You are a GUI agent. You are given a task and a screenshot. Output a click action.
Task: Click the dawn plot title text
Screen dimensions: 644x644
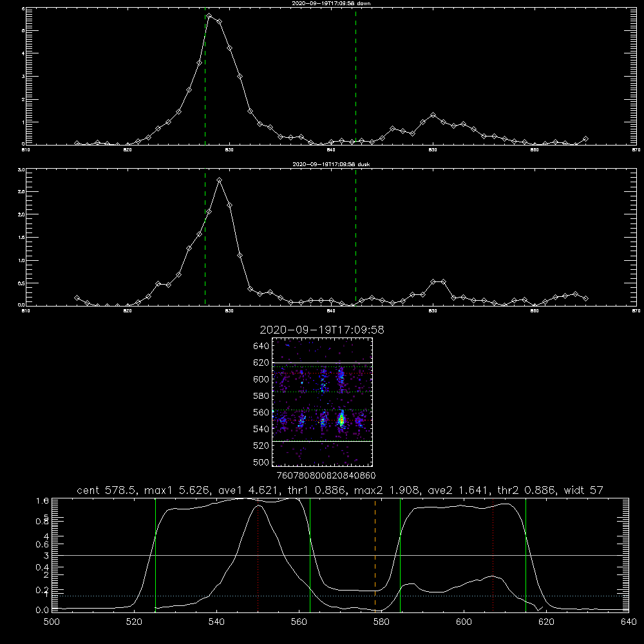click(x=331, y=3)
